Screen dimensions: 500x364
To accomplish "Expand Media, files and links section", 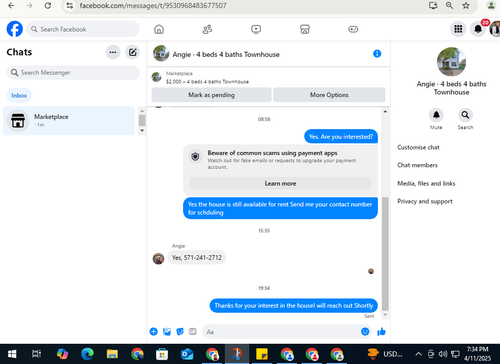I will pyautogui.click(x=426, y=183).
